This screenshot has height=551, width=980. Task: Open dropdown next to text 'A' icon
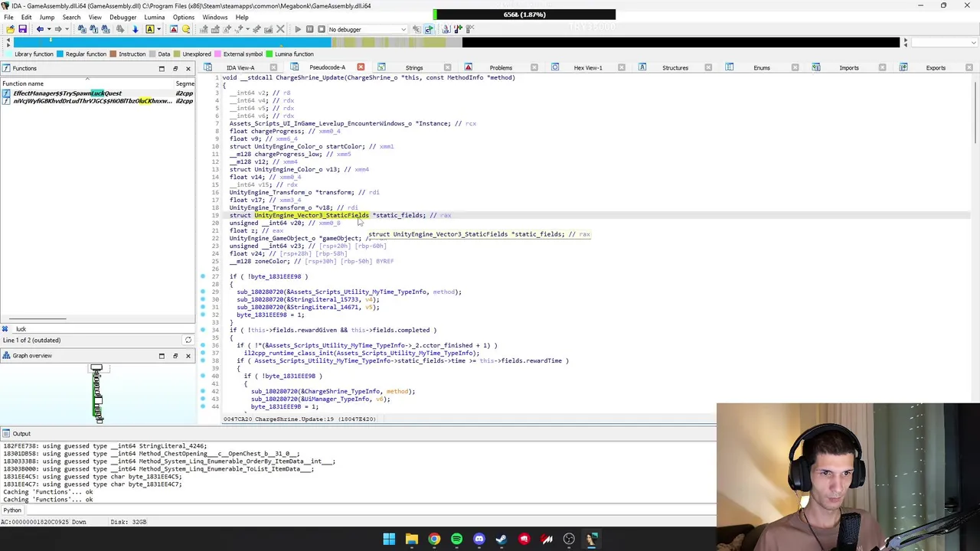click(158, 29)
